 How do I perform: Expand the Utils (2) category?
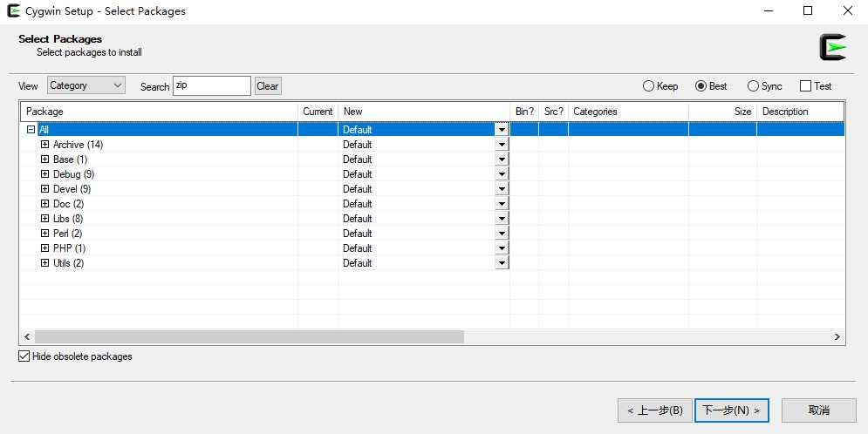coord(44,263)
